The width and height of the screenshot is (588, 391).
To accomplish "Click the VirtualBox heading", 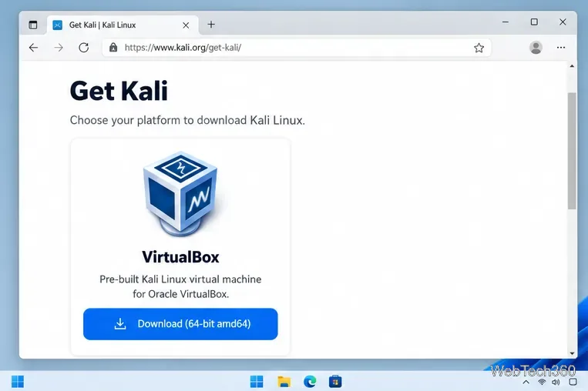I will [180, 257].
